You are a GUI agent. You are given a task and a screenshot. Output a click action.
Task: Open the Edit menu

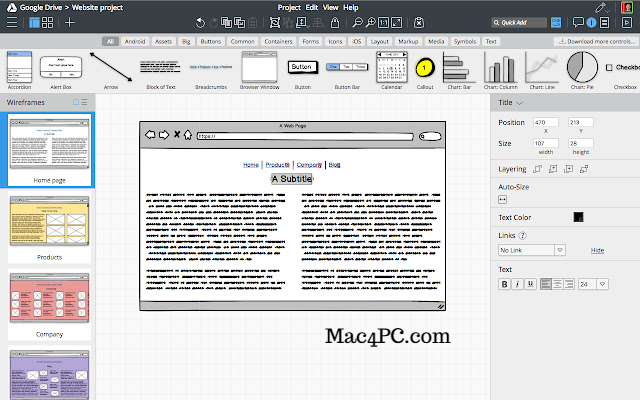tap(312, 7)
